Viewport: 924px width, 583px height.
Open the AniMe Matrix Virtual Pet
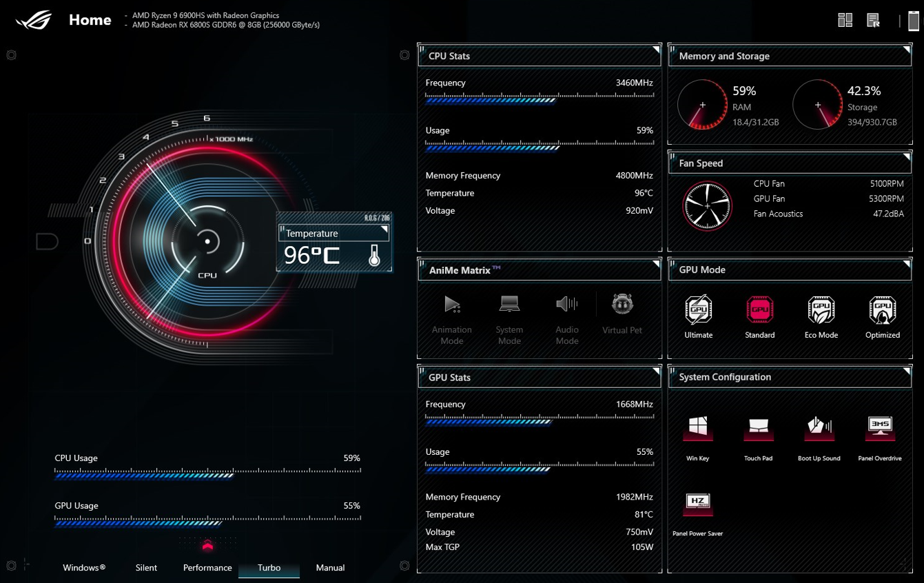pyautogui.click(x=622, y=303)
